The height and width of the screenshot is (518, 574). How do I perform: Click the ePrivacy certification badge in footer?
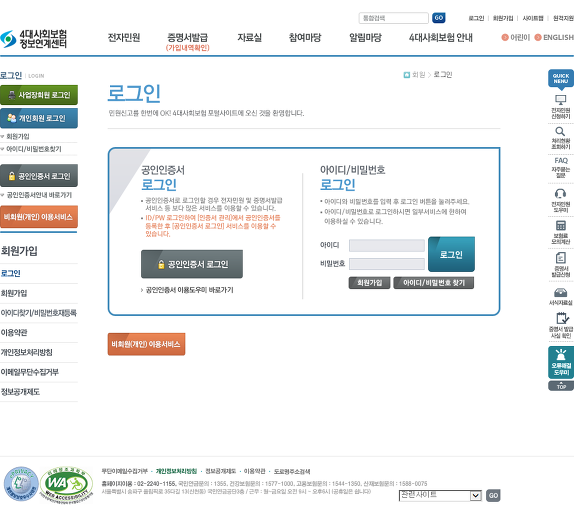[x=21, y=484]
